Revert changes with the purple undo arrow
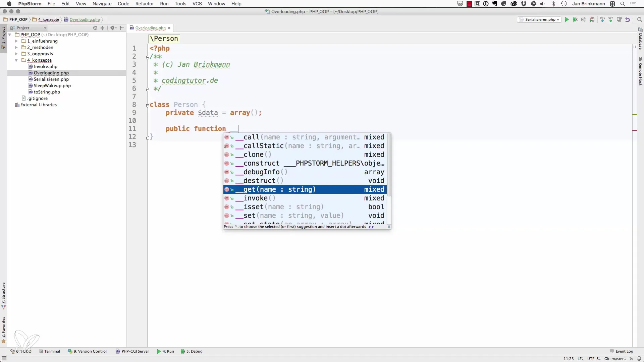Screen dimensions: 644x362 628,19
